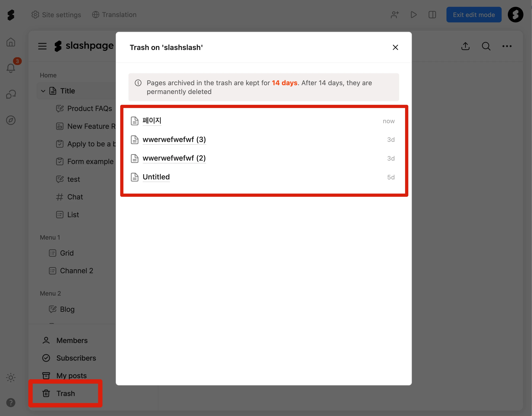532x416 pixels.
Task: Open the chat bubbles icon in rail
Action: pos(11,94)
